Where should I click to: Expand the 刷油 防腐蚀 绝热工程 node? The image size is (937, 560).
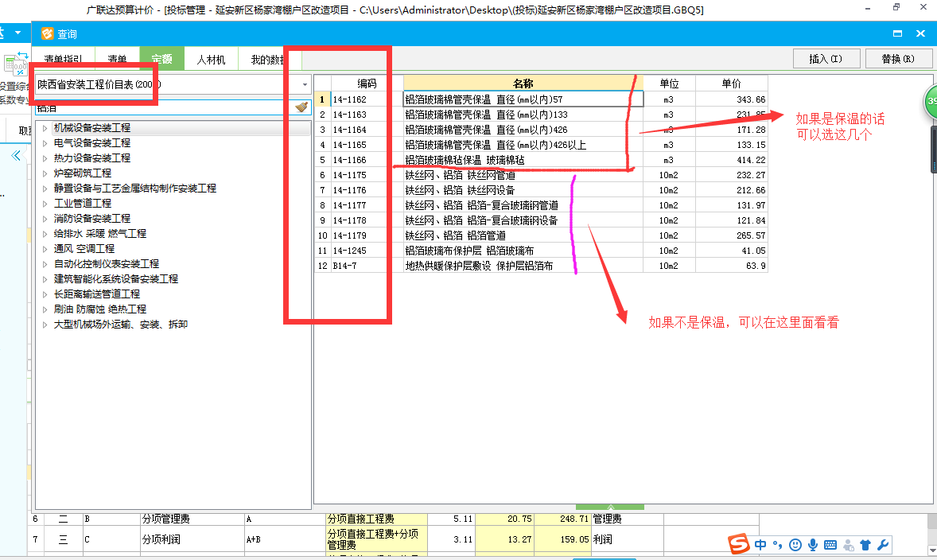pyautogui.click(x=45, y=309)
